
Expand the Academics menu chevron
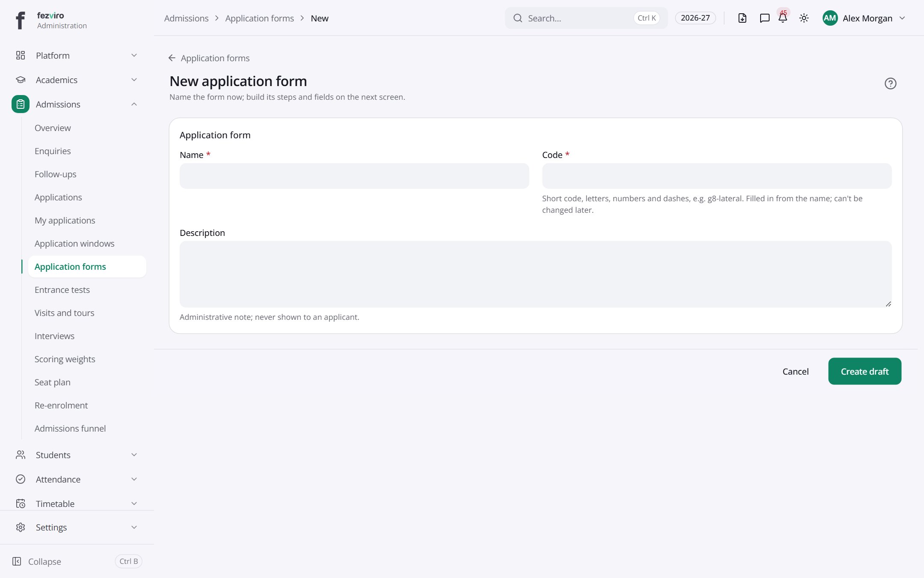pos(134,80)
